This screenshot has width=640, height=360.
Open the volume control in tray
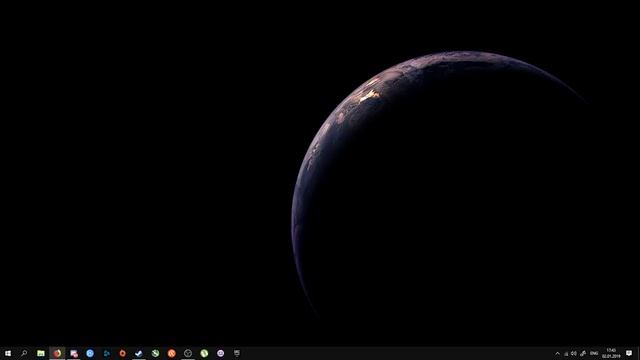[573, 353]
